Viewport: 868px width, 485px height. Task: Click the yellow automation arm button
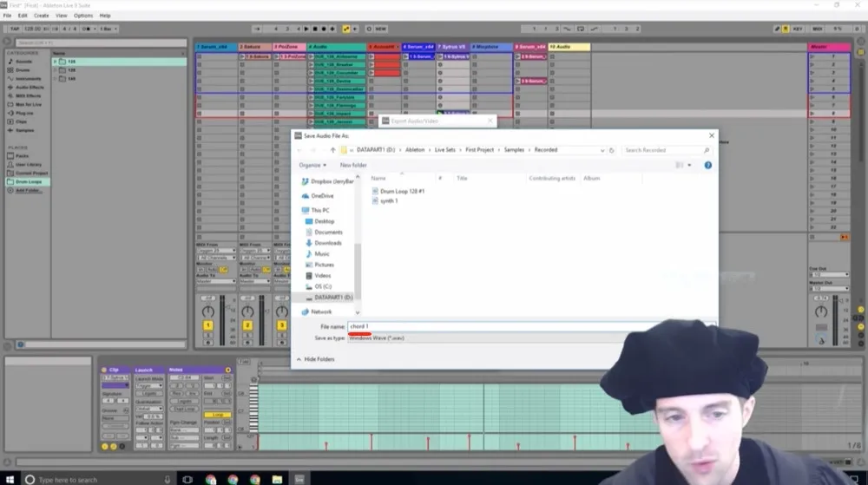346,29
